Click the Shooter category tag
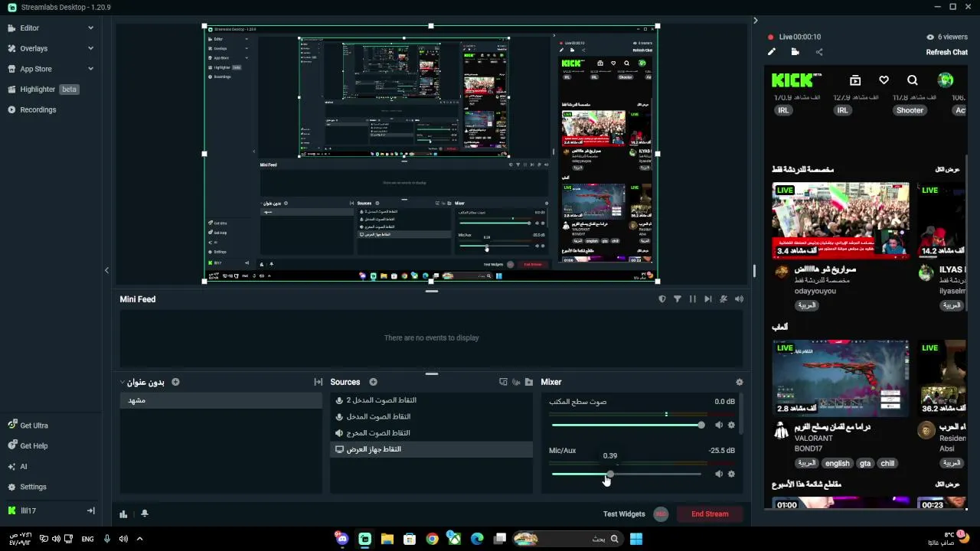This screenshot has height=551, width=980. click(910, 110)
